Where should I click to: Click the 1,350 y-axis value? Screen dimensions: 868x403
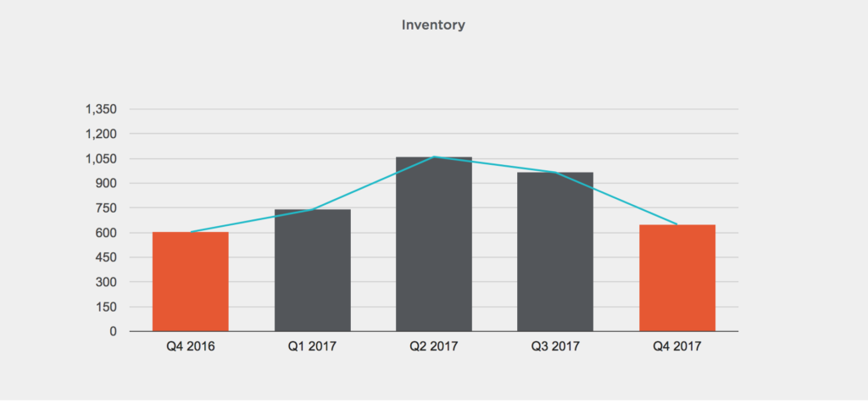[x=102, y=109]
